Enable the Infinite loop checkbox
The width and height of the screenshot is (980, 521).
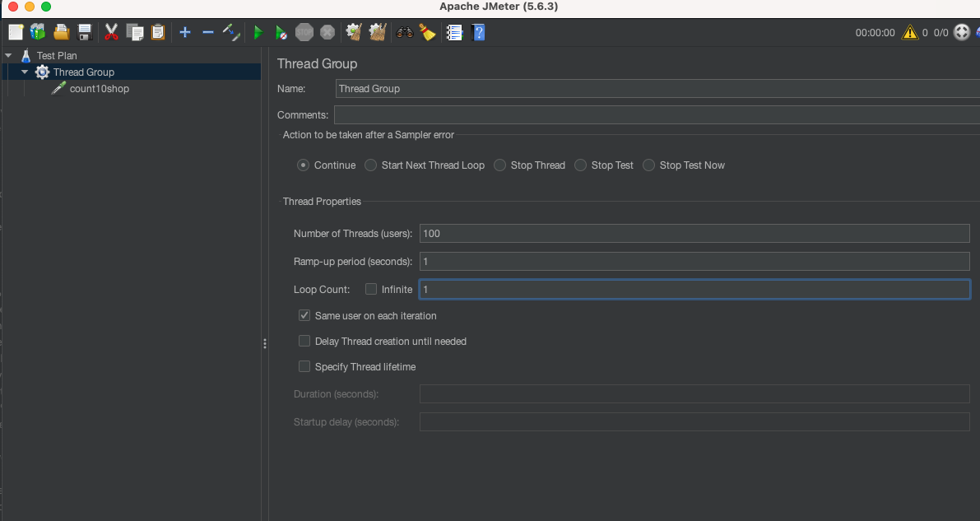[371, 289]
